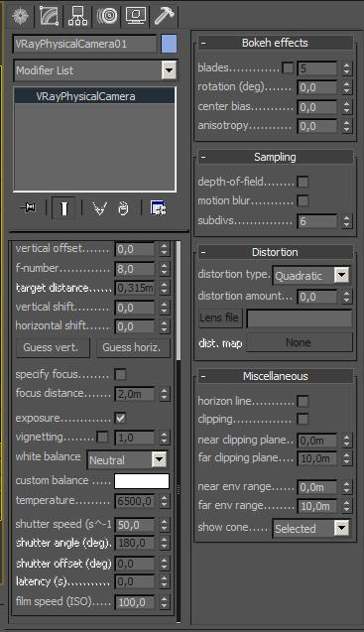
Task: Enable the bokeh blades checkbox
Action: (288, 67)
